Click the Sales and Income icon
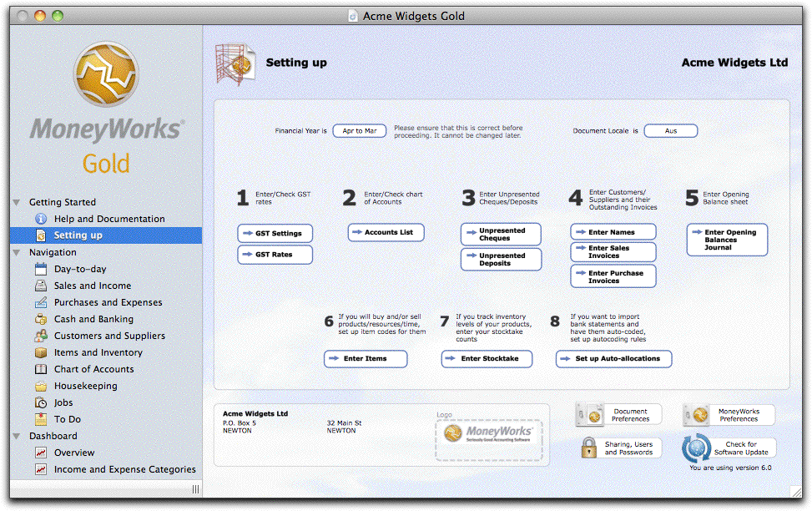 pos(41,286)
